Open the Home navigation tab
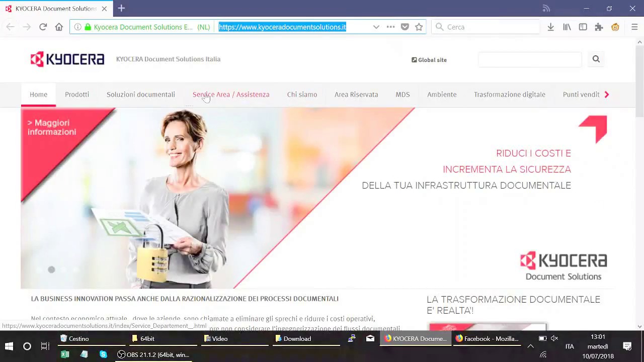 (x=38, y=95)
